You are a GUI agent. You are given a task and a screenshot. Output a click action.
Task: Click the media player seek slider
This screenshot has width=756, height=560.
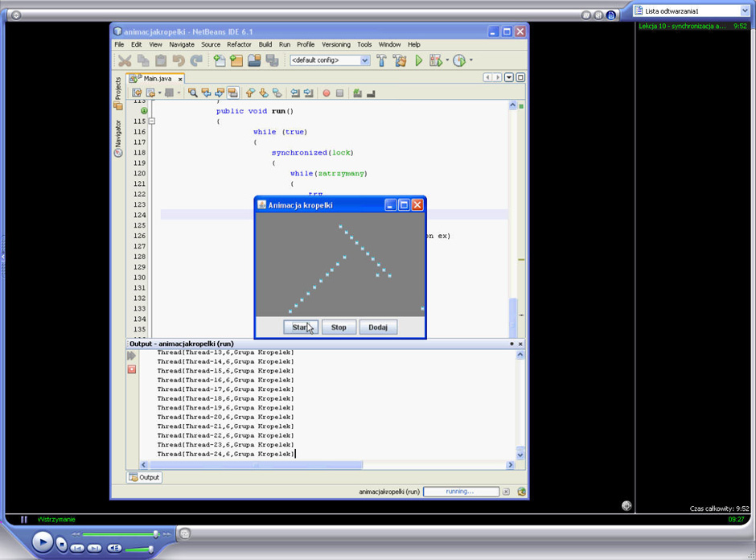click(119, 533)
